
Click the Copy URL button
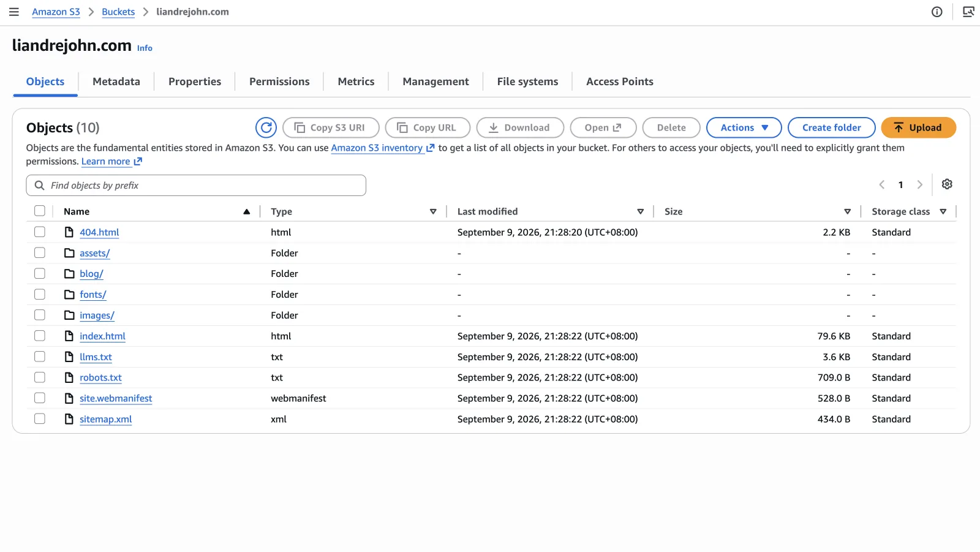point(428,127)
